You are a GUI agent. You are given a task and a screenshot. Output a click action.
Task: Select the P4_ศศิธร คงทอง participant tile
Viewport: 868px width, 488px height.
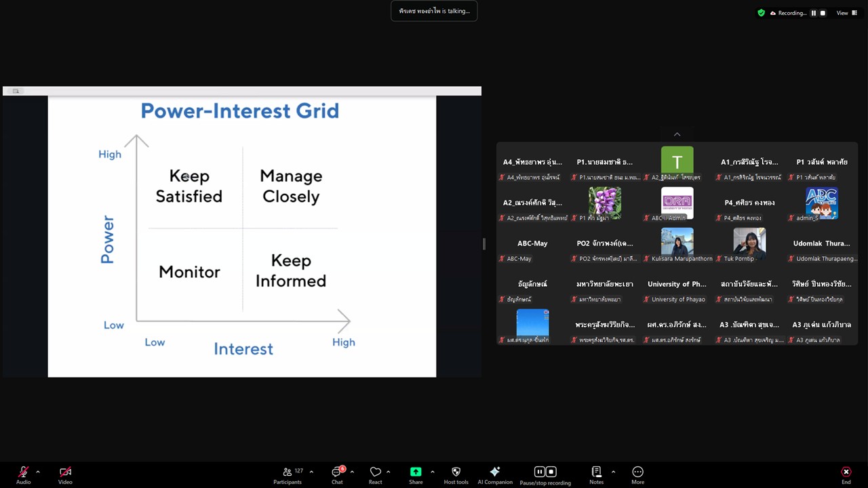coord(749,204)
